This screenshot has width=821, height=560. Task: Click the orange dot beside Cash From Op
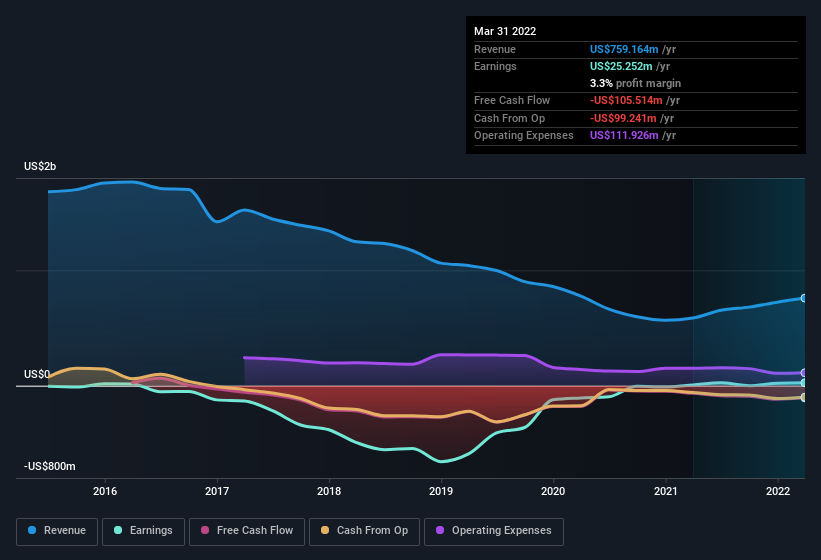(325, 530)
